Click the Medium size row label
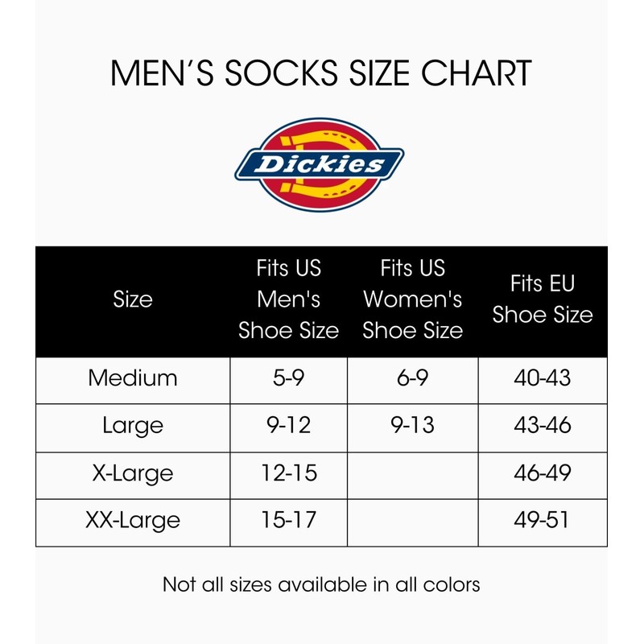The image size is (644, 644). 133,378
